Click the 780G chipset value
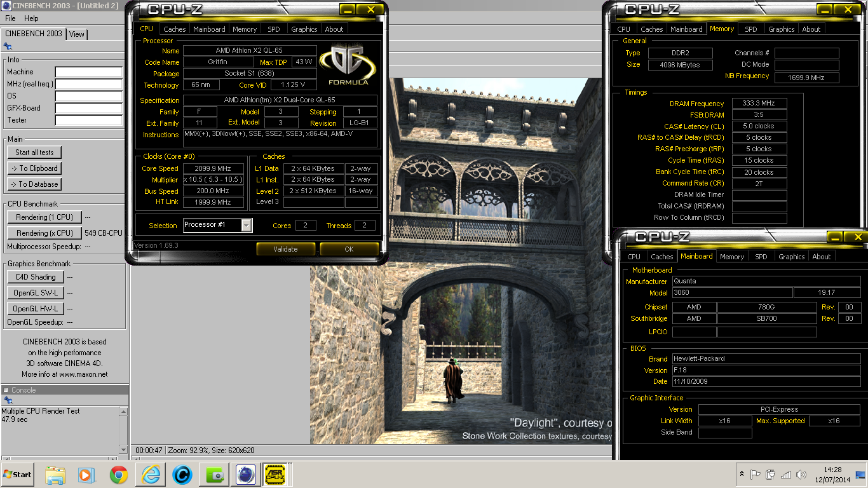The image size is (868, 488). 767,307
